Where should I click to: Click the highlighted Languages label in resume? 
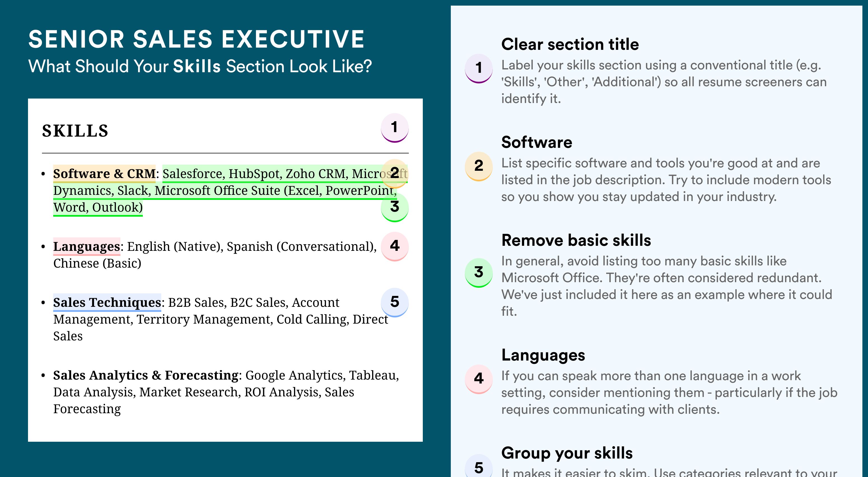point(87,247)
